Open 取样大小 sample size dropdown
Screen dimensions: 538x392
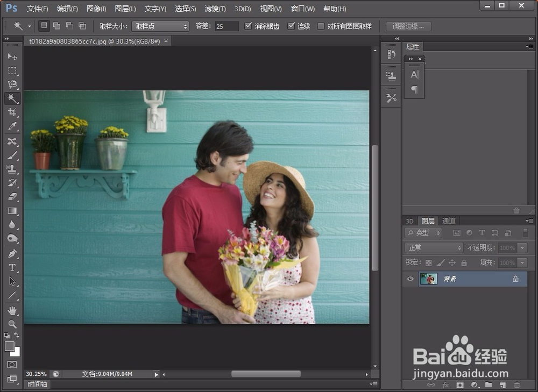pos(160,26)
